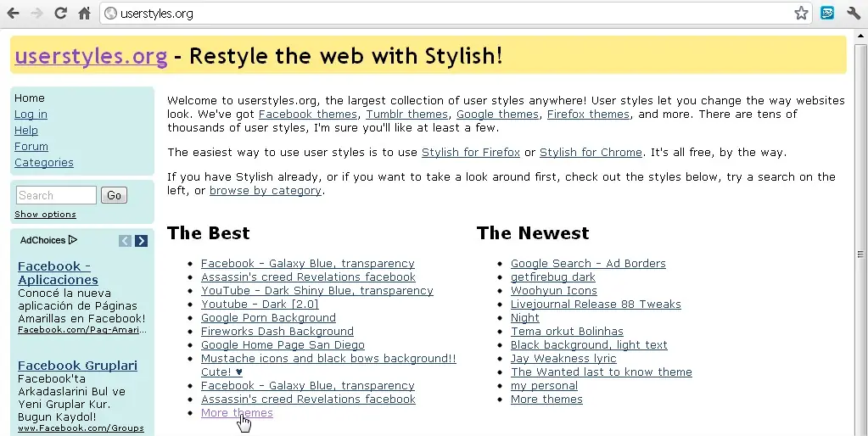Open Categories in the sidebar

pos(44,162)
